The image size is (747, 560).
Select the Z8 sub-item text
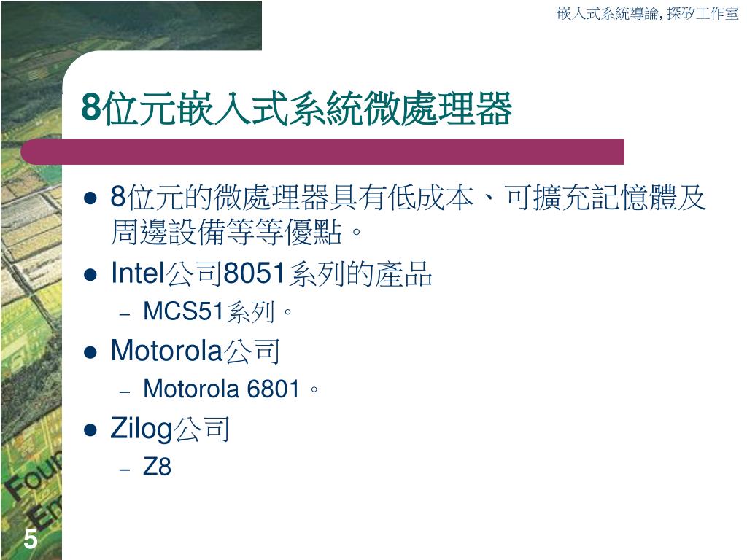158,466
